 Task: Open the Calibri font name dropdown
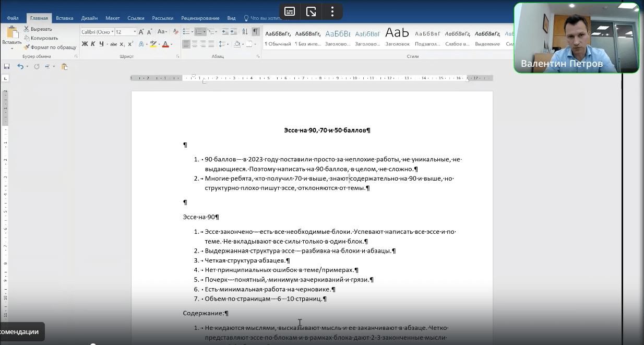coord(112,32)
